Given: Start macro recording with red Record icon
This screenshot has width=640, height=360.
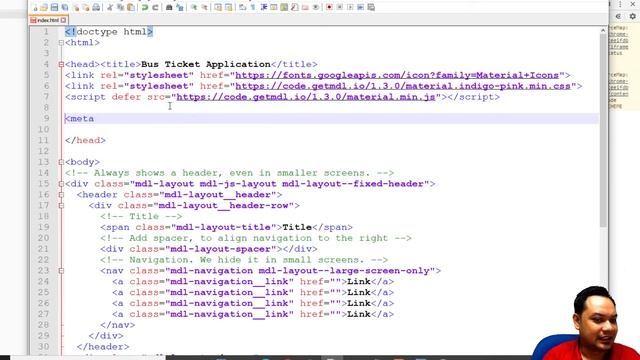Looking at the screenshot, I should tap(329, 7).
